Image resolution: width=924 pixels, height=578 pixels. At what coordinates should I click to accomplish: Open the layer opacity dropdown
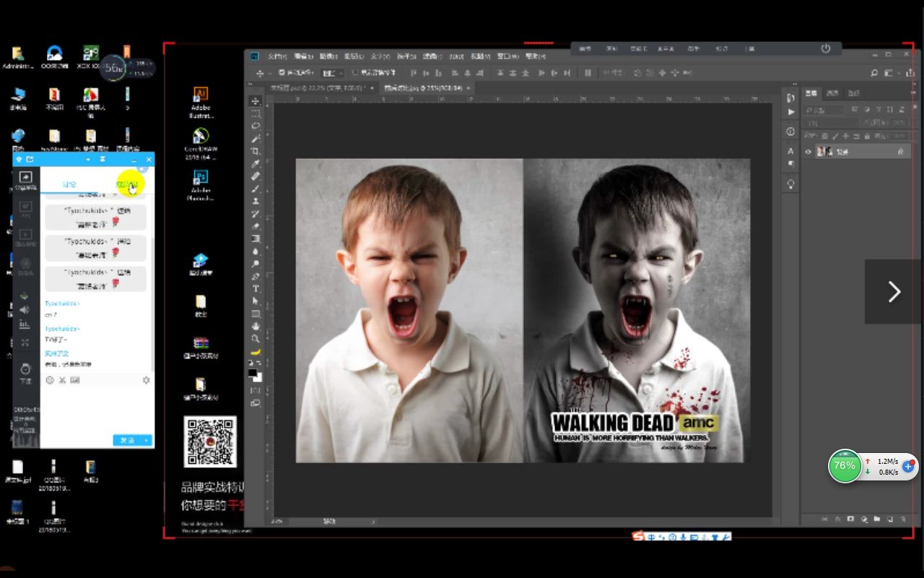901,124
